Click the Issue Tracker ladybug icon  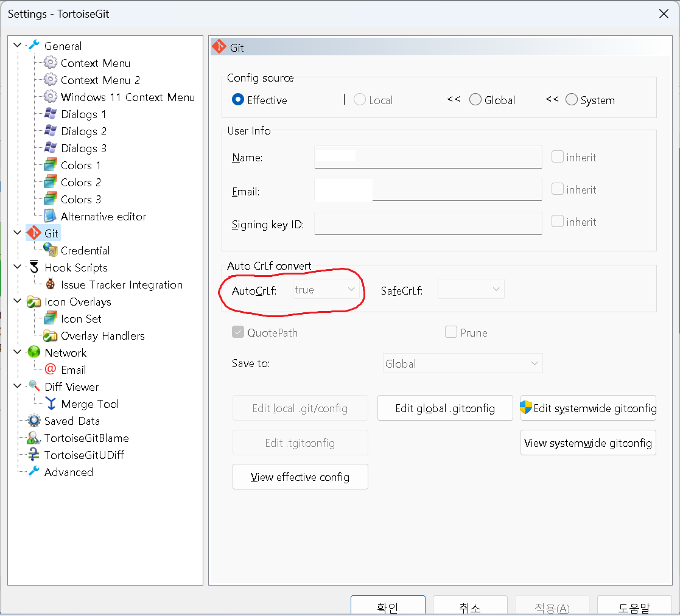coord(51,284)
